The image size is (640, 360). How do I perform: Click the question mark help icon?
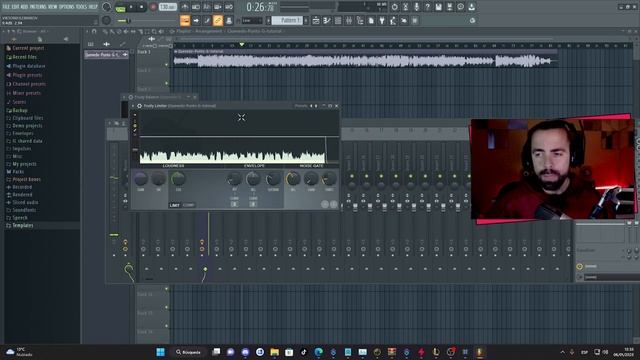427,7
